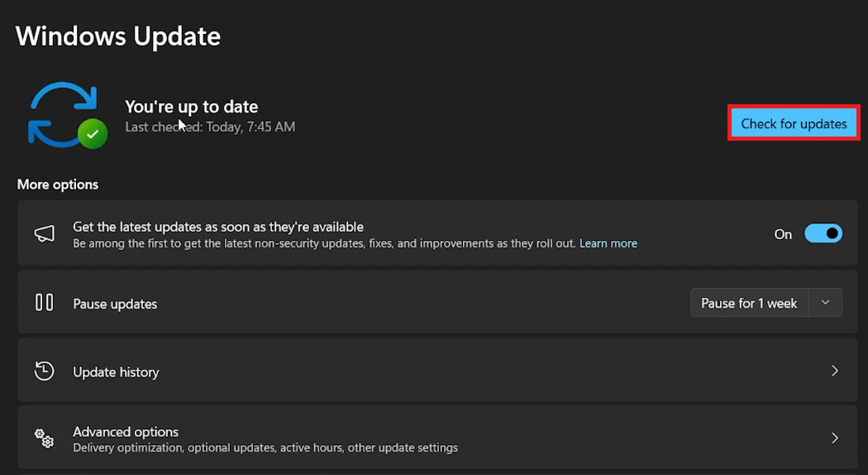868x475 pixels.
Task: Click the Update history clock icon
Action: coord(45,372)
